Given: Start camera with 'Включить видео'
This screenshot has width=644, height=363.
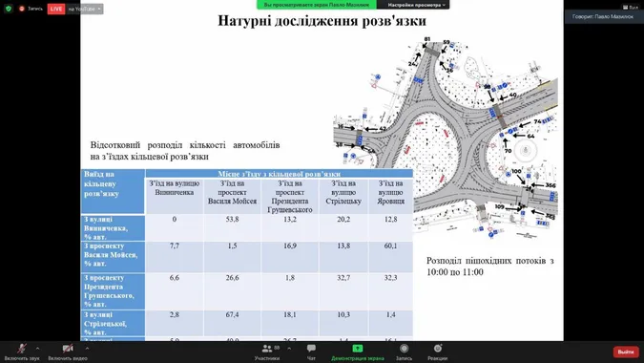Looking at the screenshot, I should click(x=68, y=352).
